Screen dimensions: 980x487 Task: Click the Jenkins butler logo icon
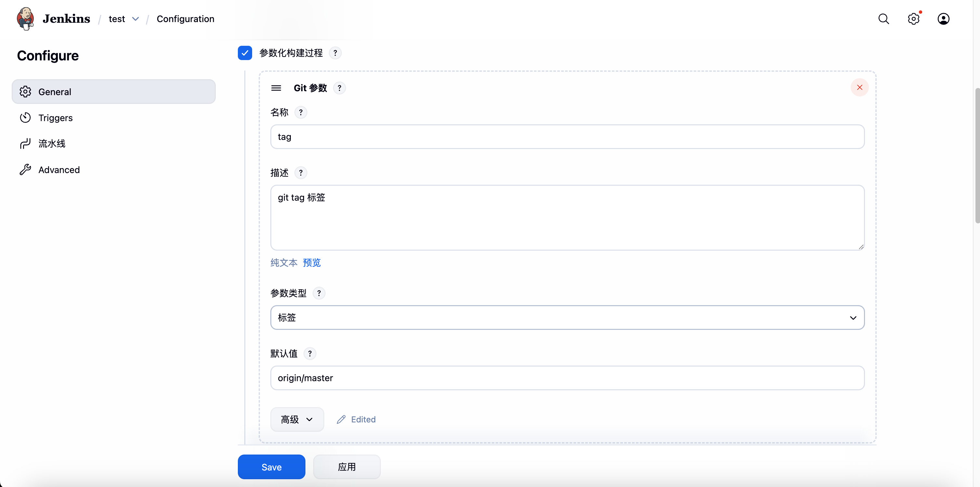[x=25, y=19]
